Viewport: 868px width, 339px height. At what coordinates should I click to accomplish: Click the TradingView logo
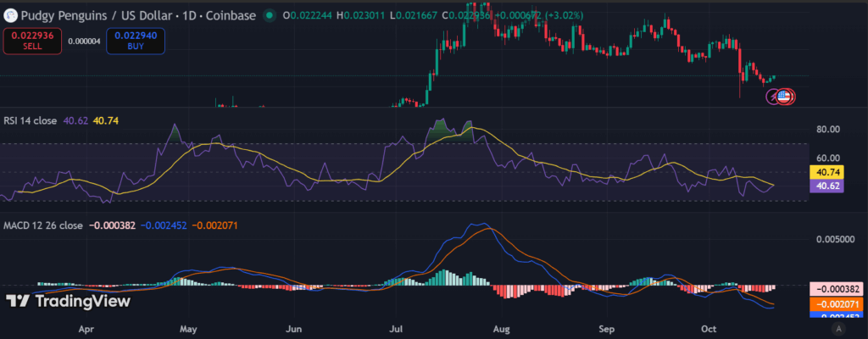68,301
